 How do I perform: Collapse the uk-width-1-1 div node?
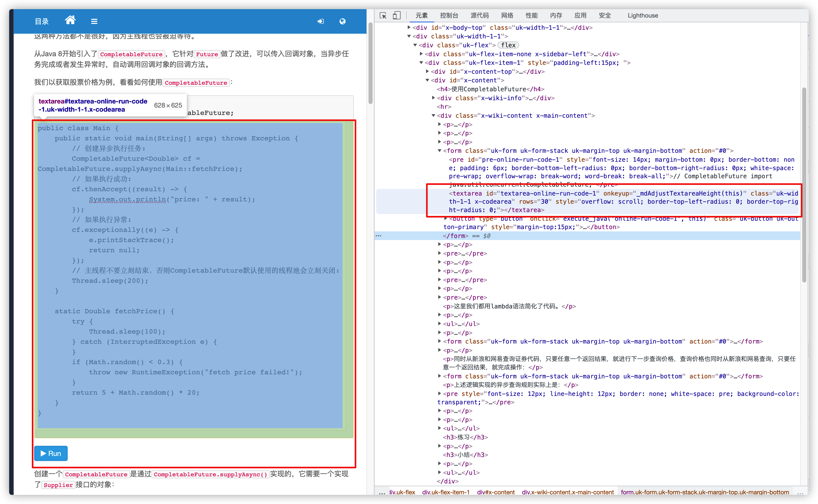tap(409, 36)
